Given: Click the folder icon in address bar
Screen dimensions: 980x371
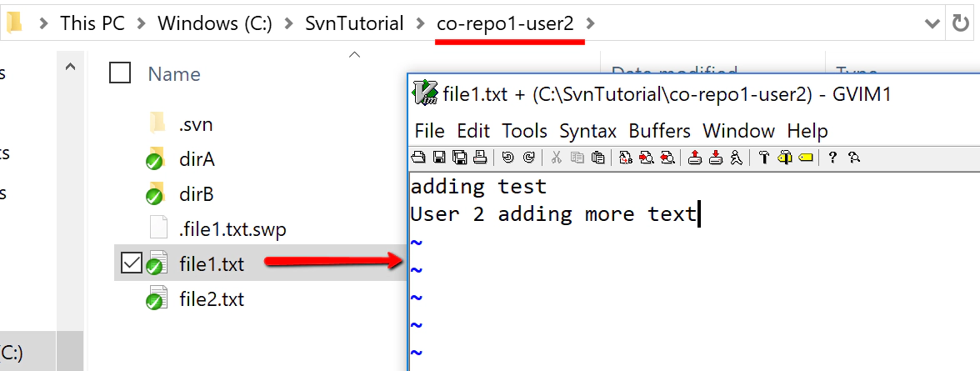Looking at the screenshot, I should point(13,23).
